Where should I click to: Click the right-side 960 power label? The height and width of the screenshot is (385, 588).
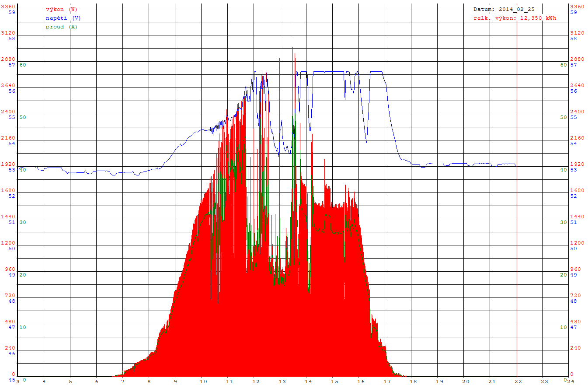click(x=575, y=269)
